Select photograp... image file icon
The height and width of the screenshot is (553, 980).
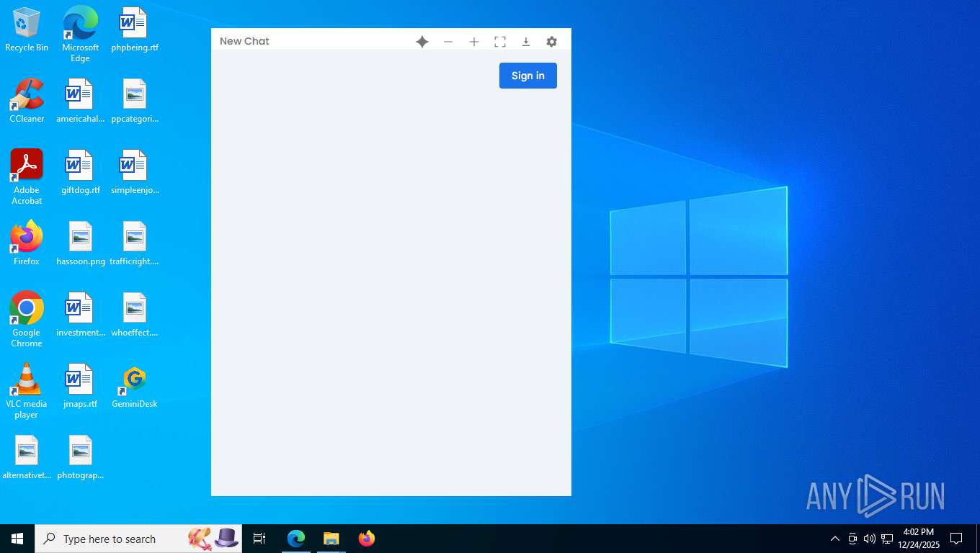point(80,457)
